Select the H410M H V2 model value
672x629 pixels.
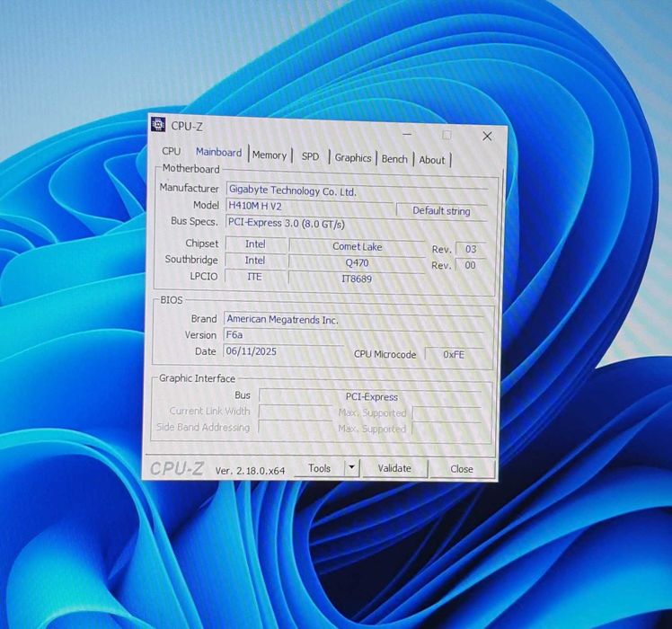pyautogui.click(x=308, y=207)
